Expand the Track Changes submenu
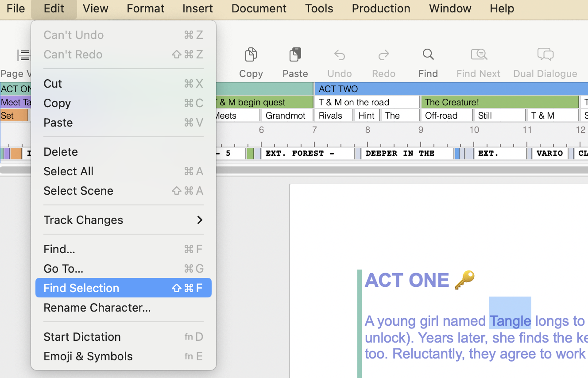The width and height of the screenshot is (588, 378). pos(123,220)
